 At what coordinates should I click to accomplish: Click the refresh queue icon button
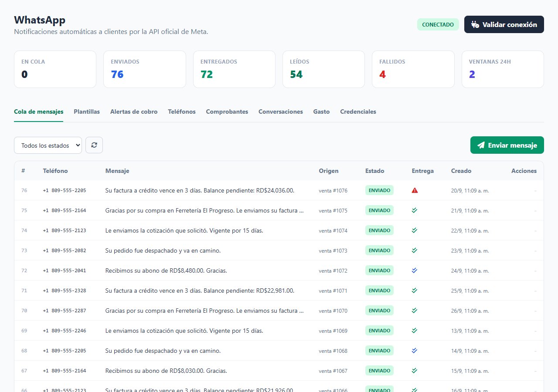pyautogui.click(x=94, y=145)
